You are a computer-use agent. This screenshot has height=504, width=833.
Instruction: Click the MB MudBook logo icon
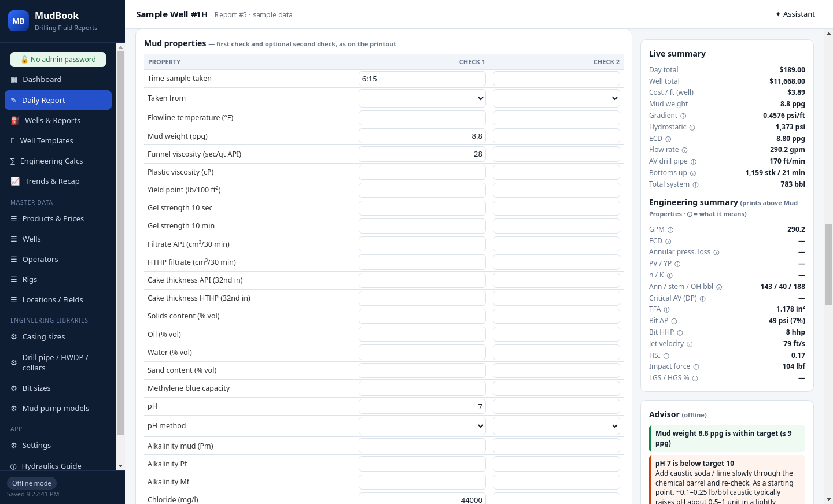[19, 21]
